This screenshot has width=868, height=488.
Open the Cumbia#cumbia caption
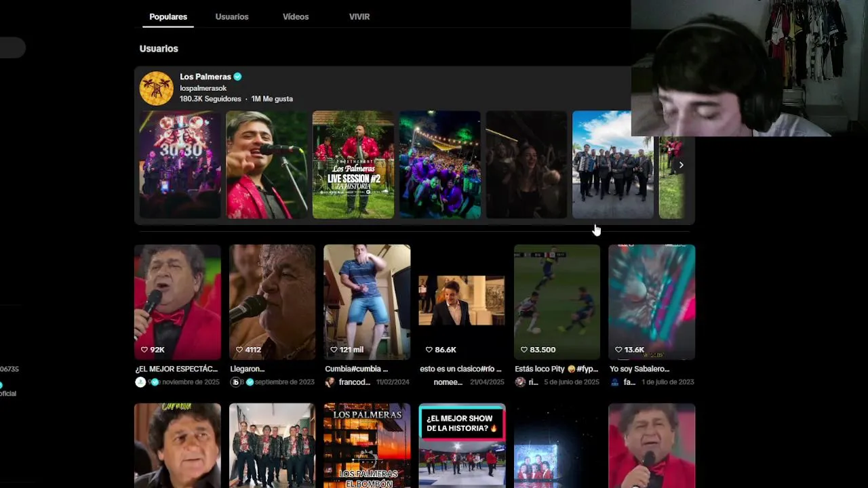[357, 369]
